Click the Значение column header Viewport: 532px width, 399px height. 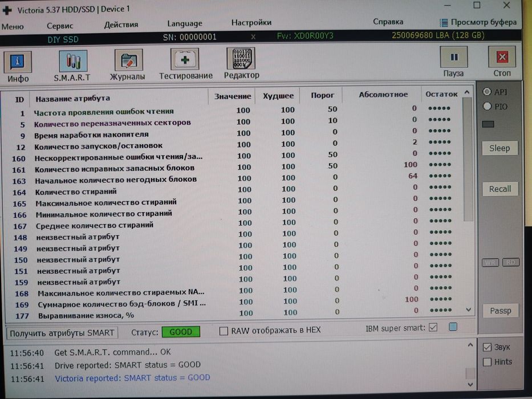(233, 96)
